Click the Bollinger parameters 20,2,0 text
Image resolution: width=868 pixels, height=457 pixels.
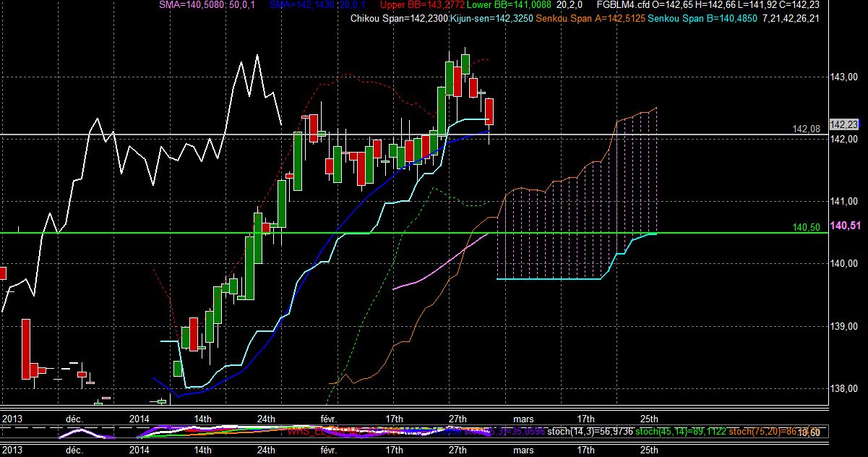point(571,4)
